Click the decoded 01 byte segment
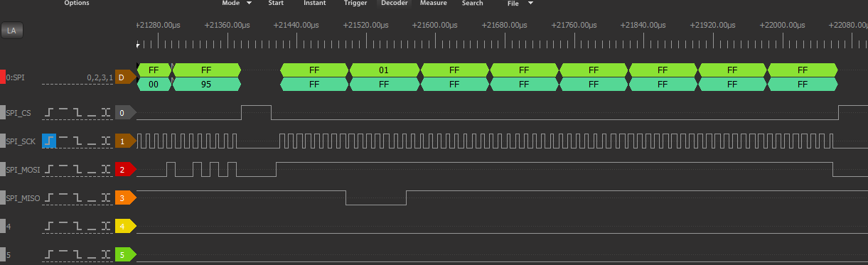 tap(384, 70)
